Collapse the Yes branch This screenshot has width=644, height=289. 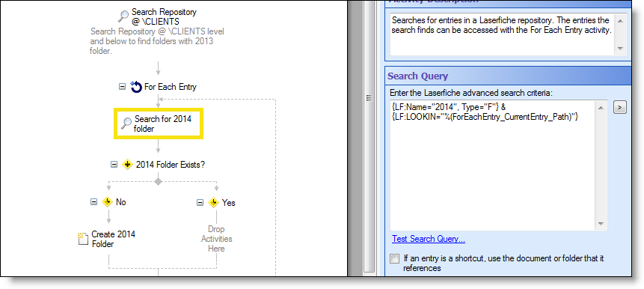(x=200, y=202)
